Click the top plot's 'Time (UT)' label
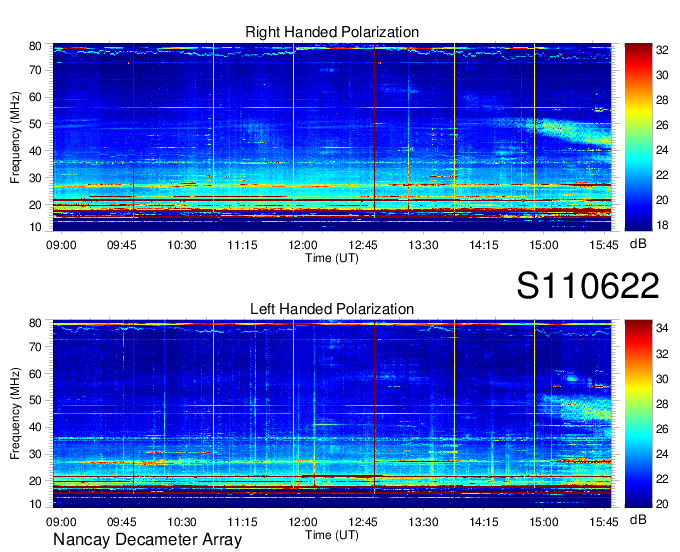This screenshot has height=552, width=680. coord(332,258)
